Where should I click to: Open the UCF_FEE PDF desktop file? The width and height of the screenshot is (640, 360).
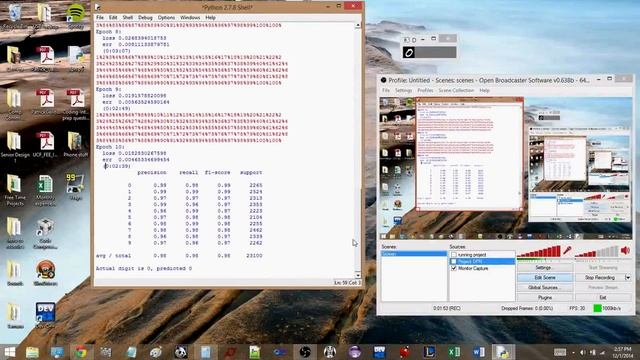[45, 144]
